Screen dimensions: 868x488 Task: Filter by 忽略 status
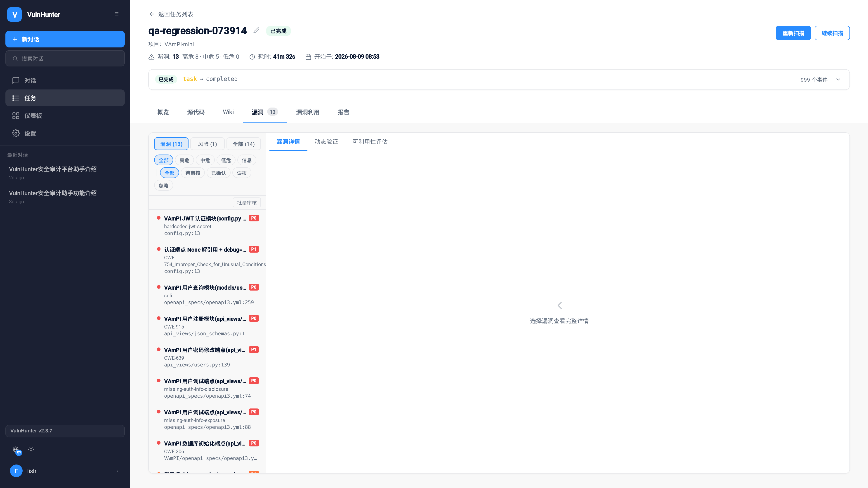(x=163, y=185)
